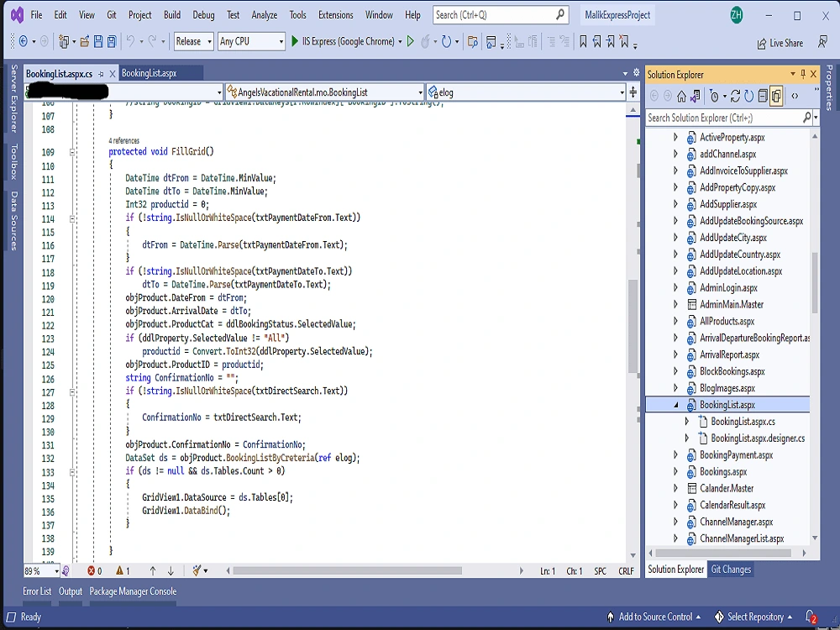The width and height of the screenshot is (840, 630).
Task: Click the New Project toolbar icon
Action: 64,41
